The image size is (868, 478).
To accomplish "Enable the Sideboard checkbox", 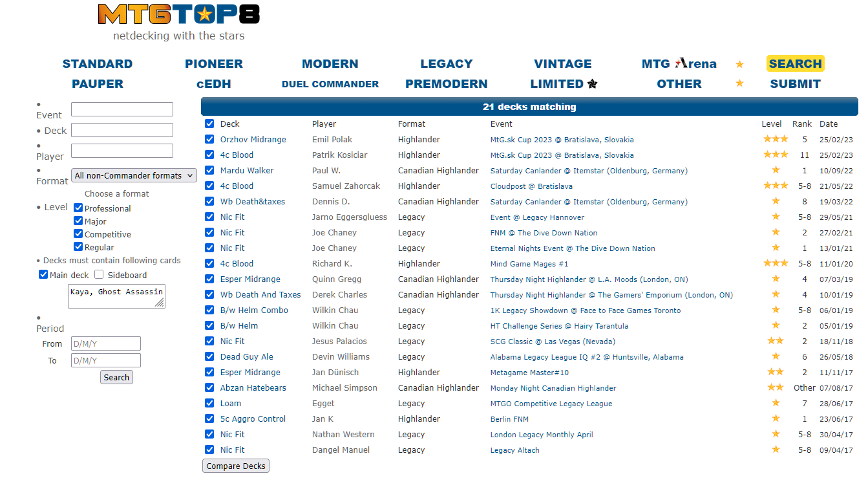I will [99, 275].
